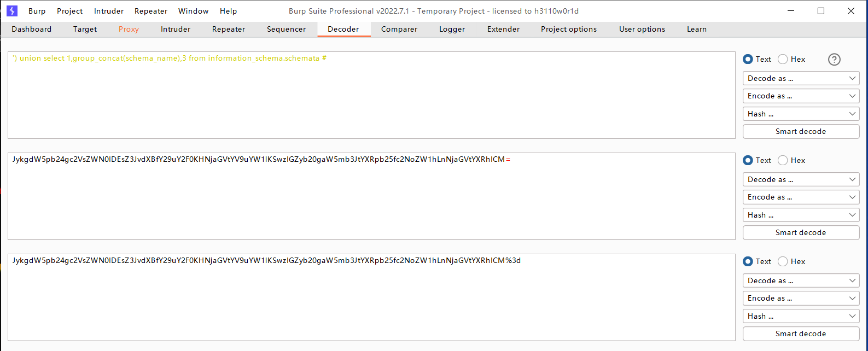Open the Project menu
Viewport: 868px width, 351px height.
[70, 11]
